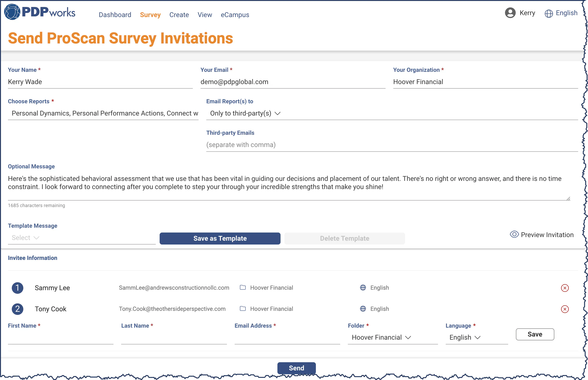Click the Delete Template button
Screen dimensions: 588x380
coord(344,238)
